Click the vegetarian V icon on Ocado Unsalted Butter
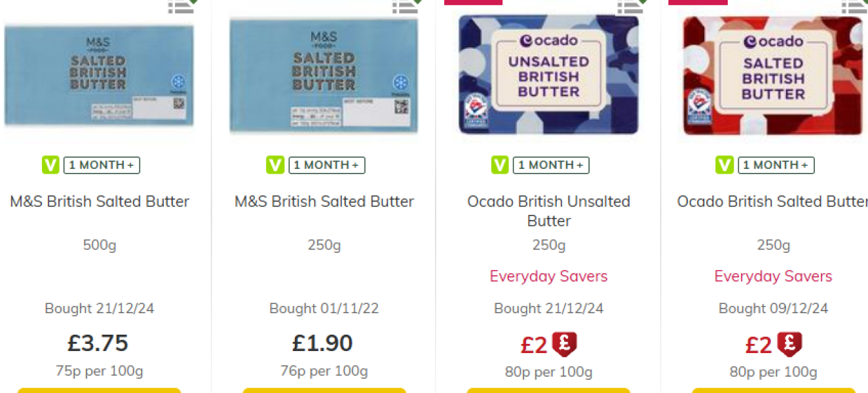Viewport: 868px width, 393px height. (x=499, y=165)
